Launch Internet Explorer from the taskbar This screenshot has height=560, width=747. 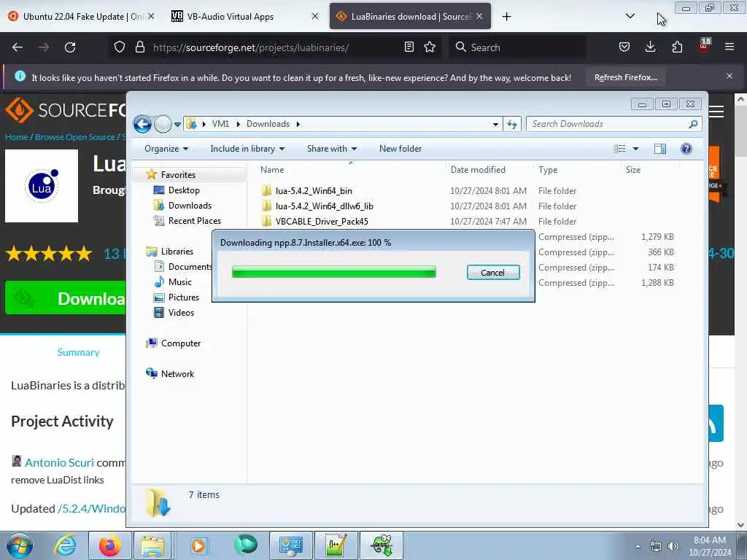point(64,545)
